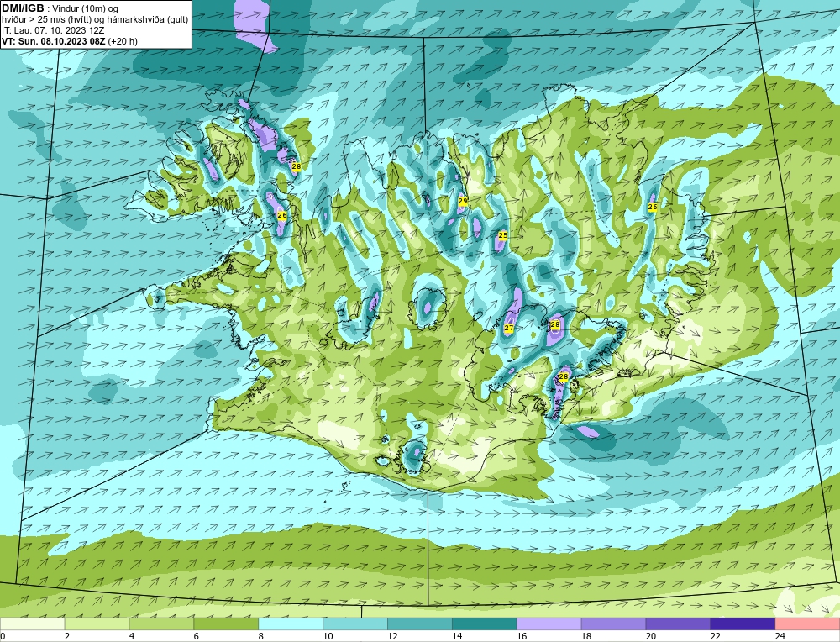Pick the 10–12 m/s turquoise legend swatch

click(x=355, y=624)
